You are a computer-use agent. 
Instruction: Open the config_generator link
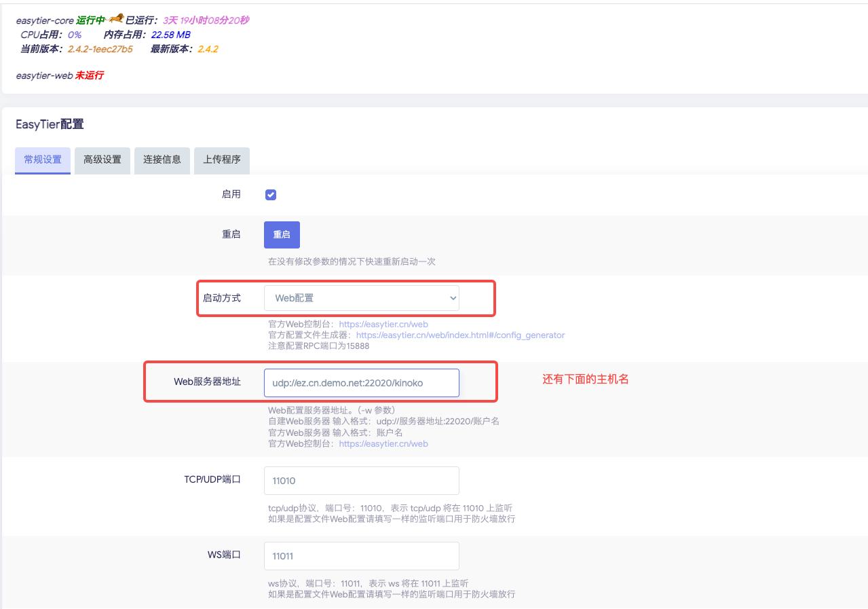point(460,335)
